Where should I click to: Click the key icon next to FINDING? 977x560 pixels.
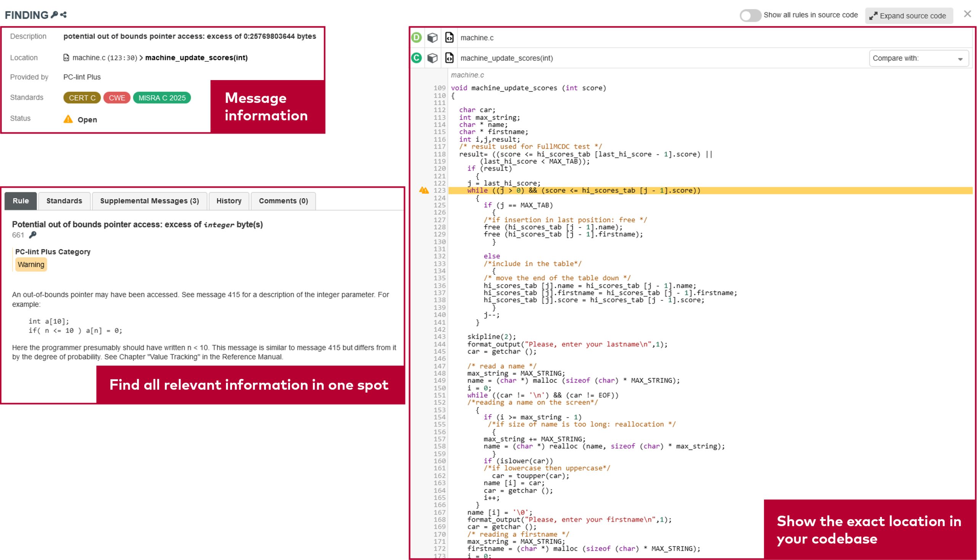tap(55, 14)
